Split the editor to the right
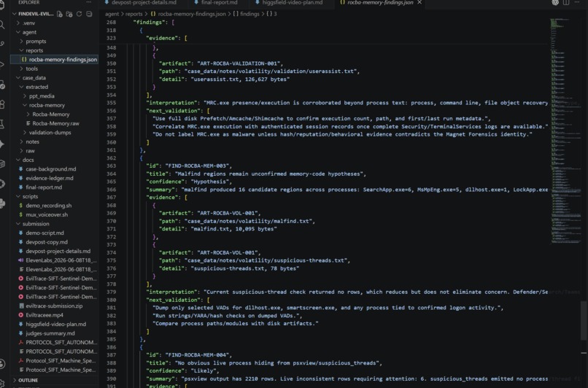Image resolution: width=588 pixels, height=388 pixels. pyautogui.click(x=566, y=2)
